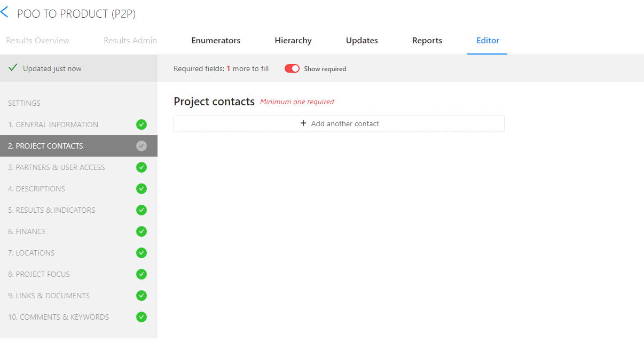Viewport: 644px width, 348px height.
Task: Click the Minimum one required warning
Action: click(297, 102)
